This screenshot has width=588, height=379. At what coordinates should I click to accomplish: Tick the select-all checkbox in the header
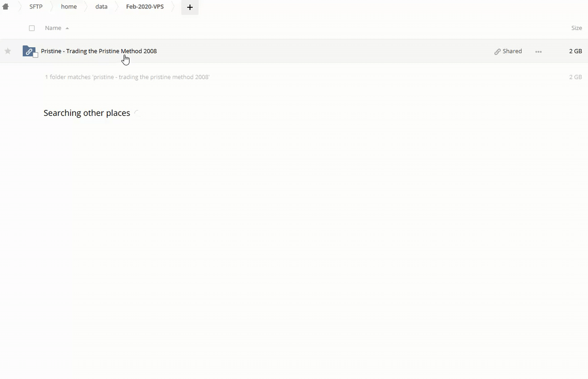point(32,28)
